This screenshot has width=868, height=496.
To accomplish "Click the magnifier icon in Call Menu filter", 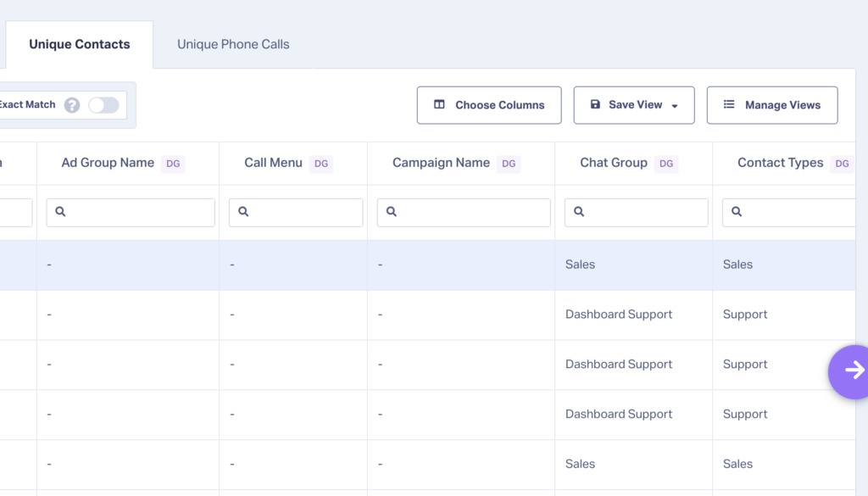I will (243, 212).
